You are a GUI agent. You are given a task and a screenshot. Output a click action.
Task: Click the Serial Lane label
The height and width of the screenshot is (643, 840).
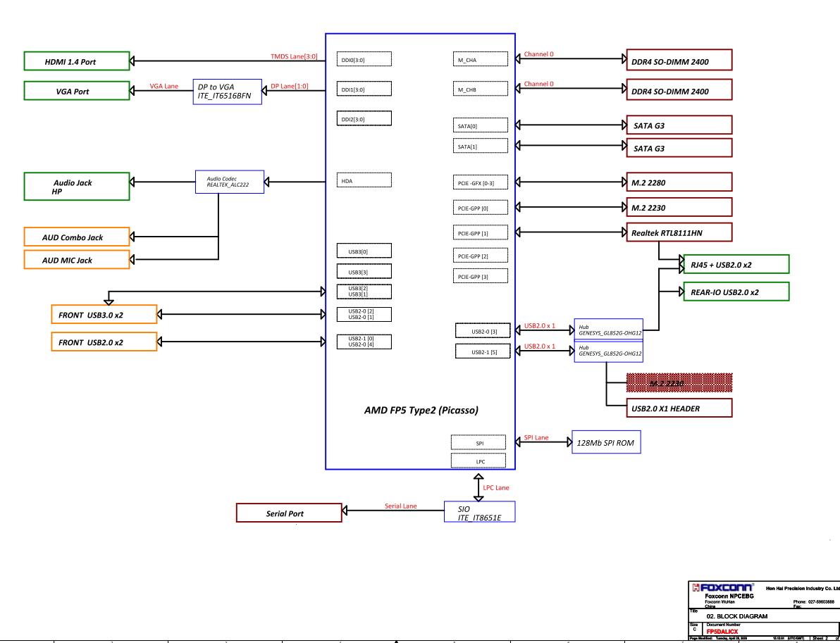[401, 506]
